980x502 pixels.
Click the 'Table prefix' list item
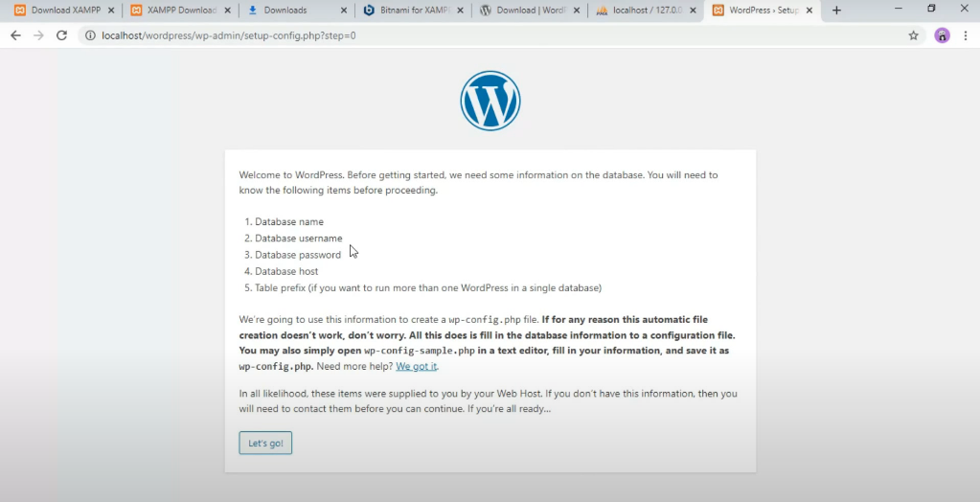pos(428,288)
